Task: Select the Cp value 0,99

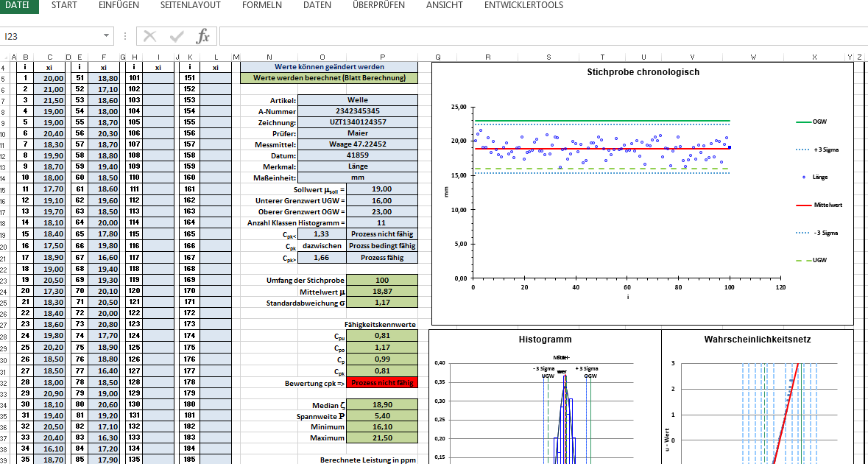Action: tap(382, 359)
